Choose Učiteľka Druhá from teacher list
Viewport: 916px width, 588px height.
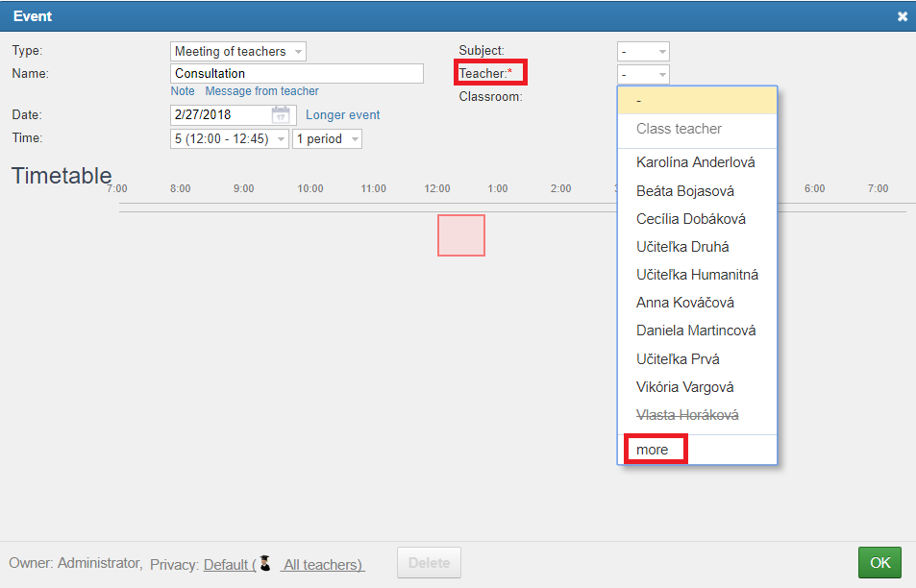click(698, 247)
